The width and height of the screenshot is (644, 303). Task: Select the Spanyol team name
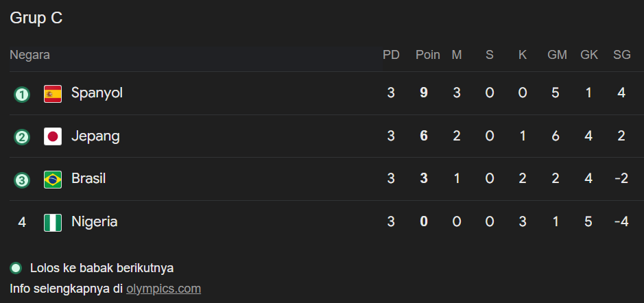pyautogui.click(x=97, y=93)
